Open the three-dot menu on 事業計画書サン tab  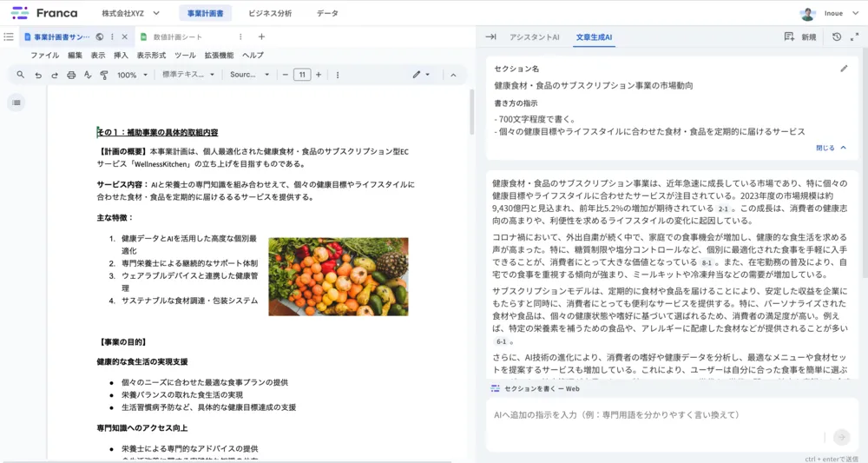coord(112,36)
